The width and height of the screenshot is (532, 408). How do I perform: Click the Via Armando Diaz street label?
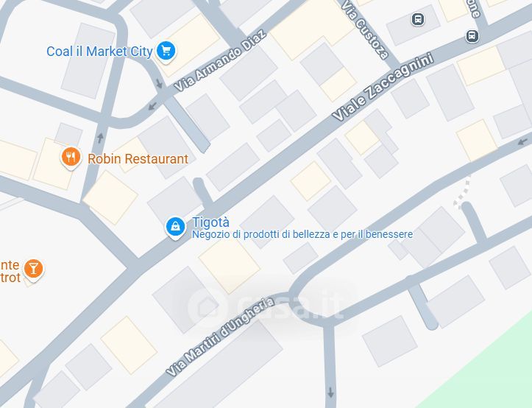point(220,61)
